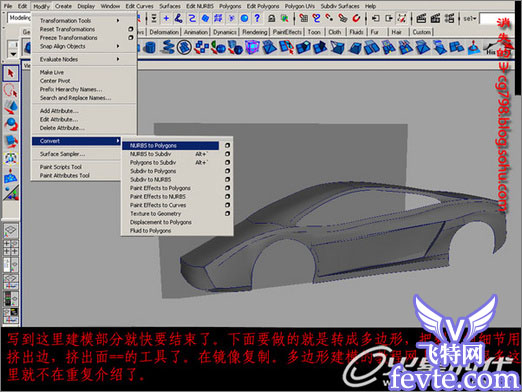Switch to the Rendering shelf tab
The height and width of the screenshot is (392, 522).
[254, 32]
